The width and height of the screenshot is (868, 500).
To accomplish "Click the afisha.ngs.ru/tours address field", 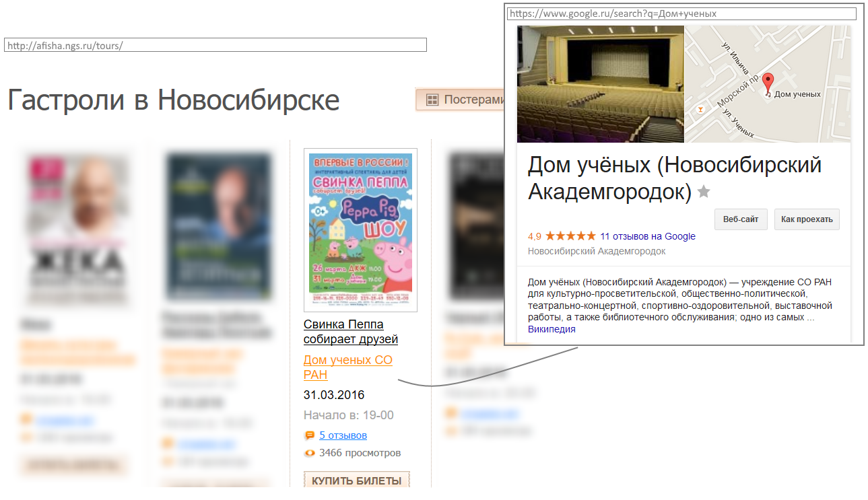I will coord(215,45).
